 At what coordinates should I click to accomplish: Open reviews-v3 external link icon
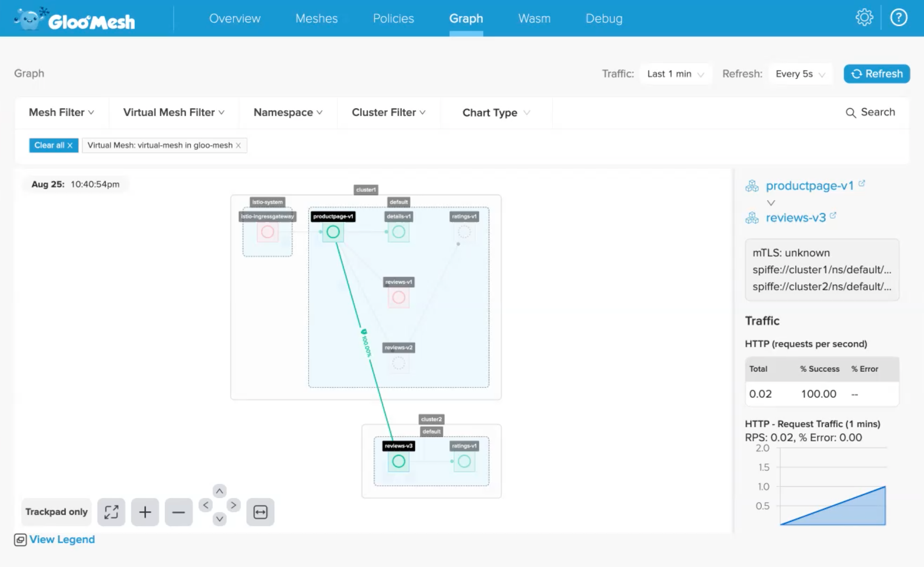tap(833, 215)
